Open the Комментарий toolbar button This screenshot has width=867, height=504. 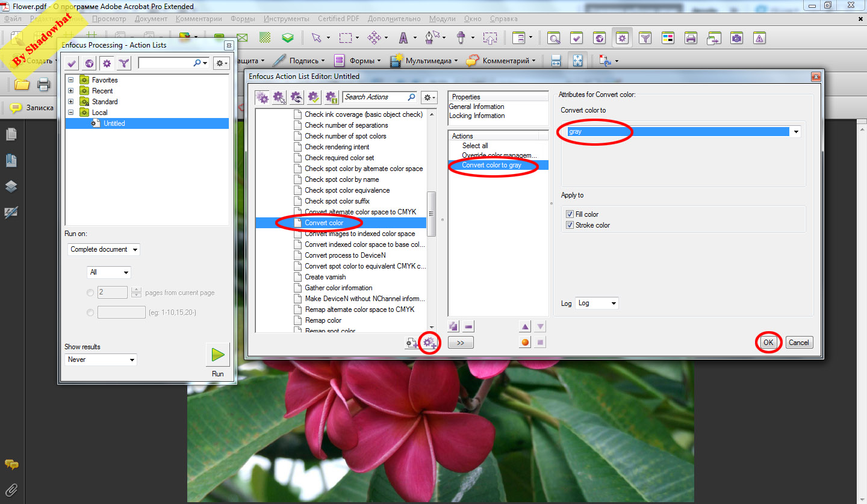point(501,61)
